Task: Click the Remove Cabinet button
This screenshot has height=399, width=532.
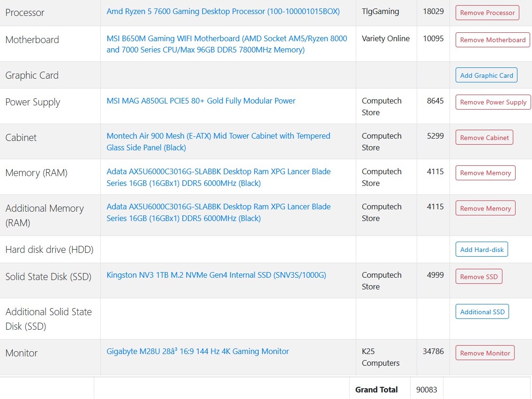Action: tap(484, 137)
